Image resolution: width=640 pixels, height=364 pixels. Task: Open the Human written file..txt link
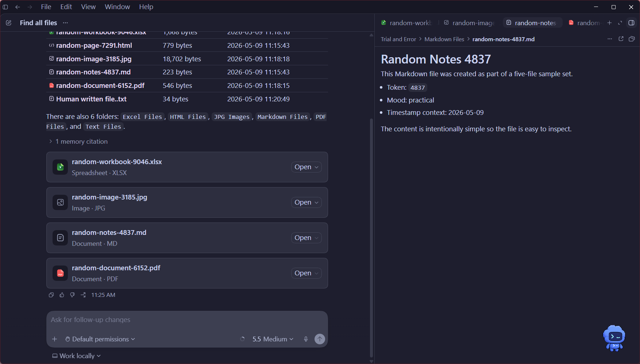[x=91, y=99]
